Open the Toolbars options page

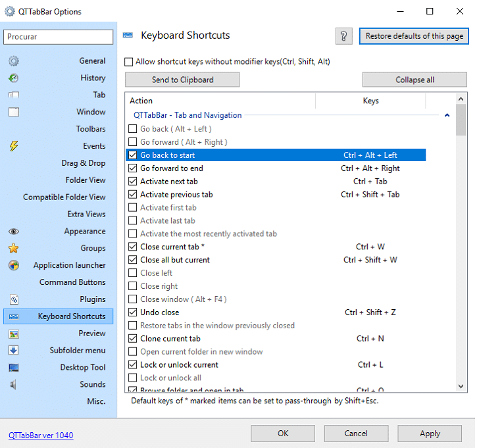(90, 129)
